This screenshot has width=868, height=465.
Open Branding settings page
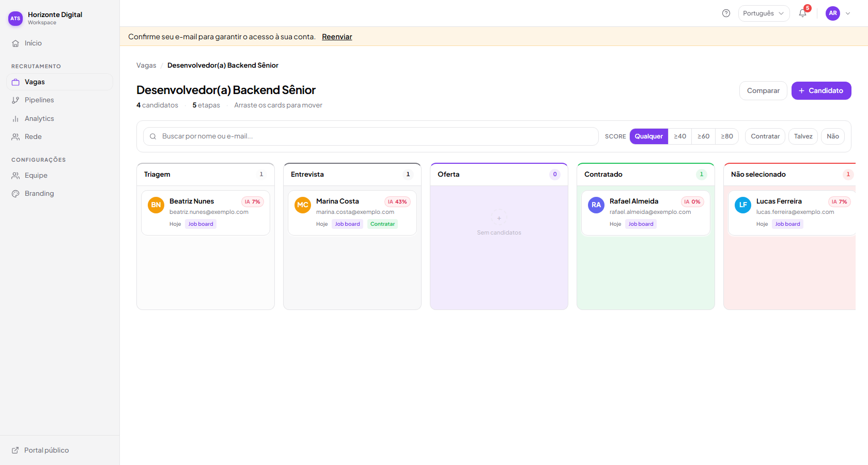[60, 193]
